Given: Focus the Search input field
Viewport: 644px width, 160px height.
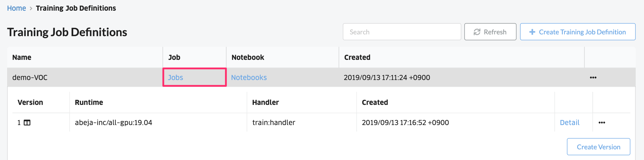Looking at the screenshot, I should pyautogui.click(x=402, y=32).
